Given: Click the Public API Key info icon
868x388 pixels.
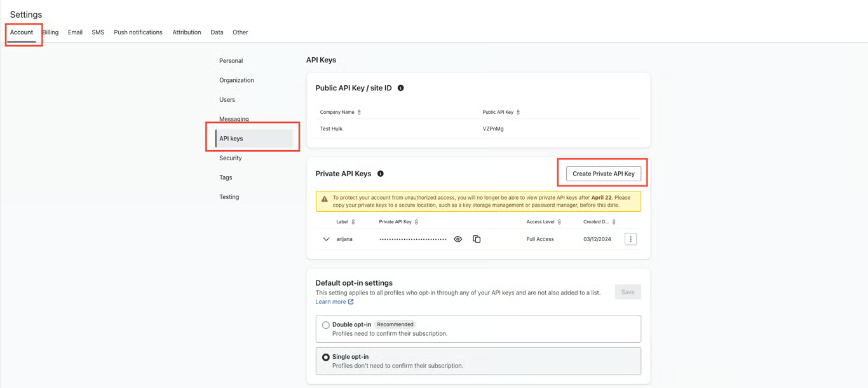Looking at the screenshot, I should [x=400, y=88].
